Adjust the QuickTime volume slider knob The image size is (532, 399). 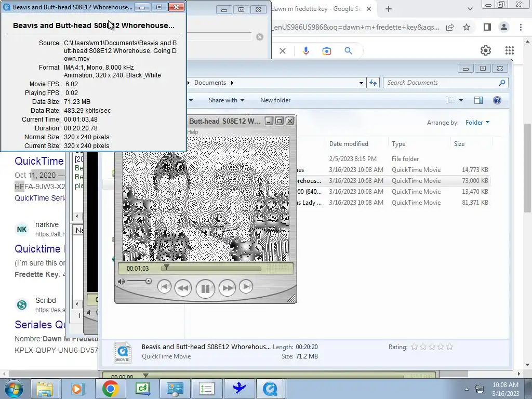148,281
